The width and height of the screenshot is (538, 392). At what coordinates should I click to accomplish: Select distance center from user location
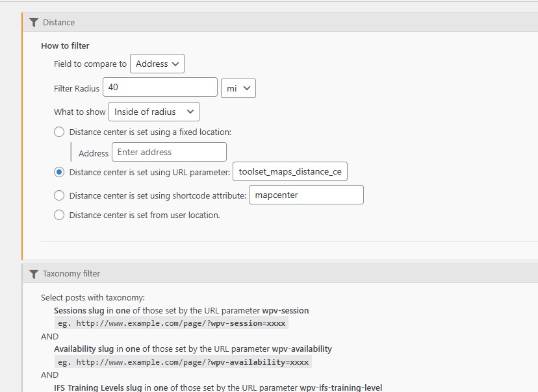pos(59,215)
